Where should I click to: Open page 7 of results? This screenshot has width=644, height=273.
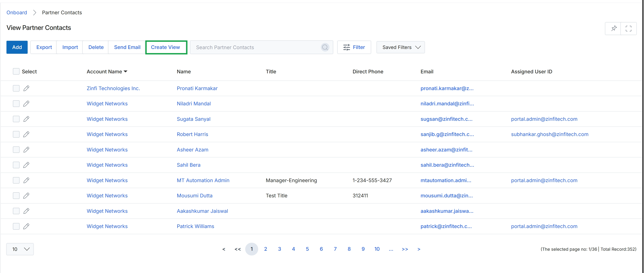point(335,249)
